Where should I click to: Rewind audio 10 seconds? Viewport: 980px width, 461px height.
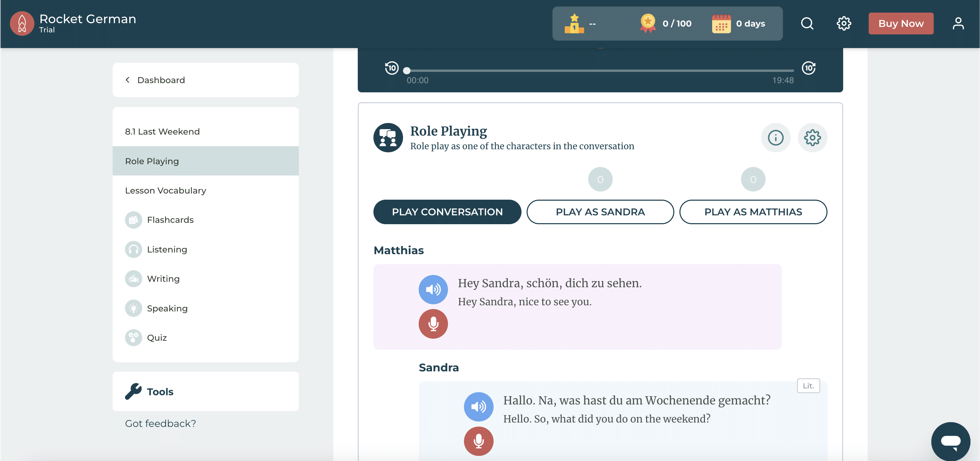[391, 68]
